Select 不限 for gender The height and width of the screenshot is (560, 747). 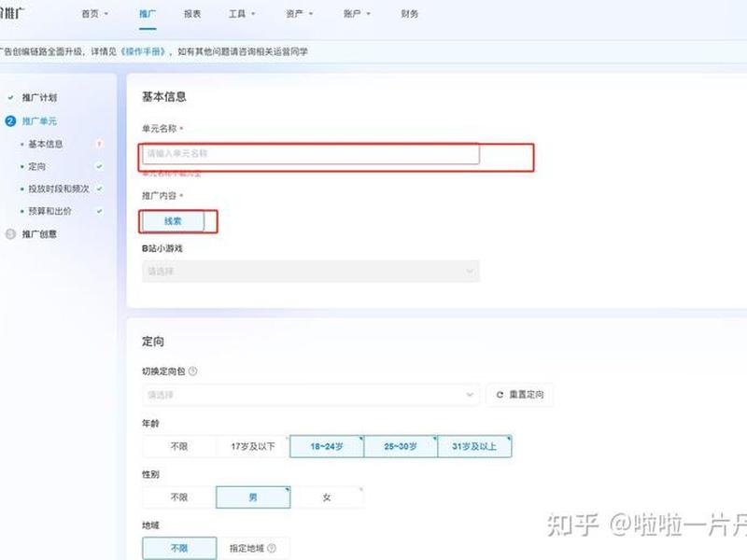click(179, 497)
